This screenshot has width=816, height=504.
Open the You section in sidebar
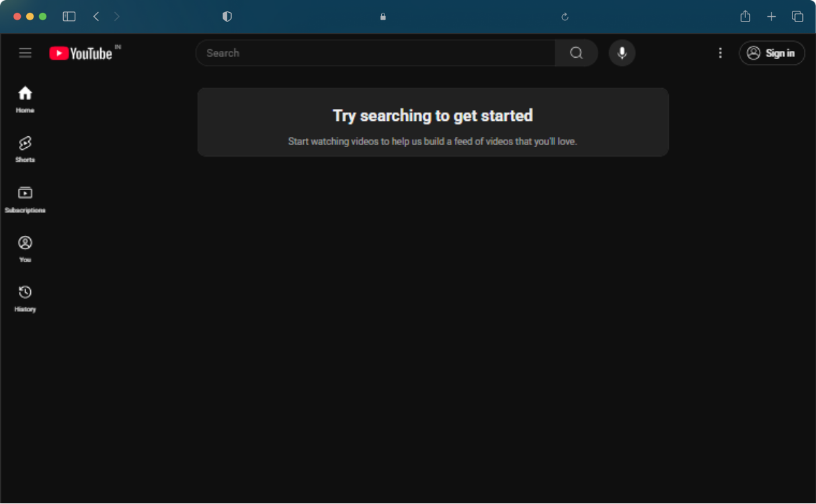pyautogui.click(x=25, y=249)
